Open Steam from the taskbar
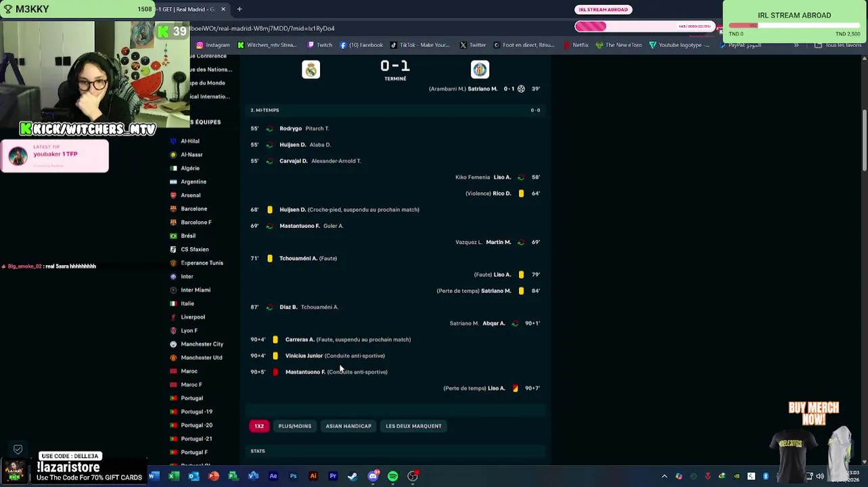Image resolution: width=868 pixels, height=487 pixels. click(352, 476)
